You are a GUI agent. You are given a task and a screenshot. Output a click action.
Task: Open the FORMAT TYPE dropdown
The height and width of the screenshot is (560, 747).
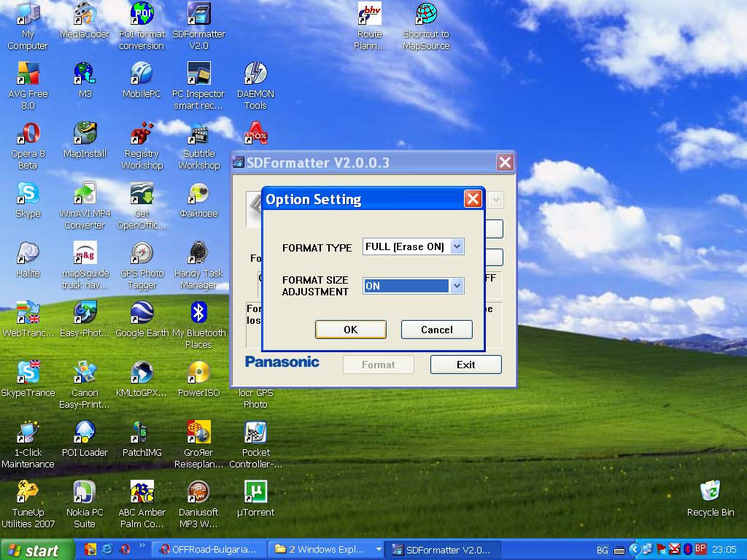coord(457,247)
